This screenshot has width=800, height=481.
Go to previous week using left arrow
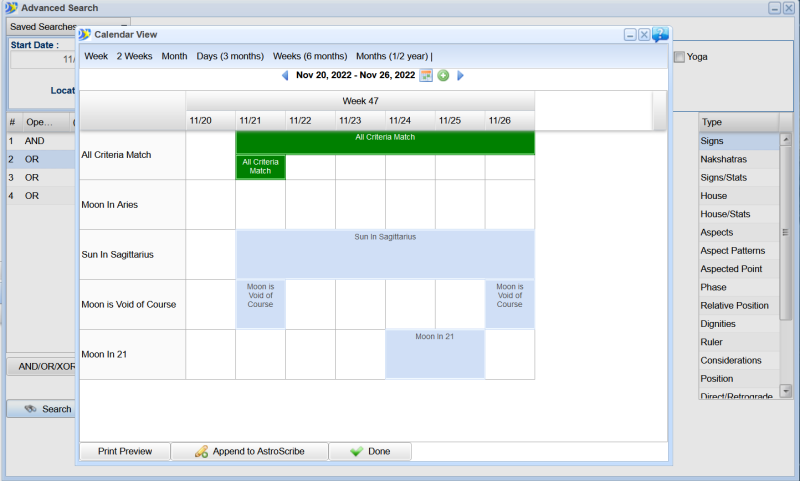pos(285,75)
